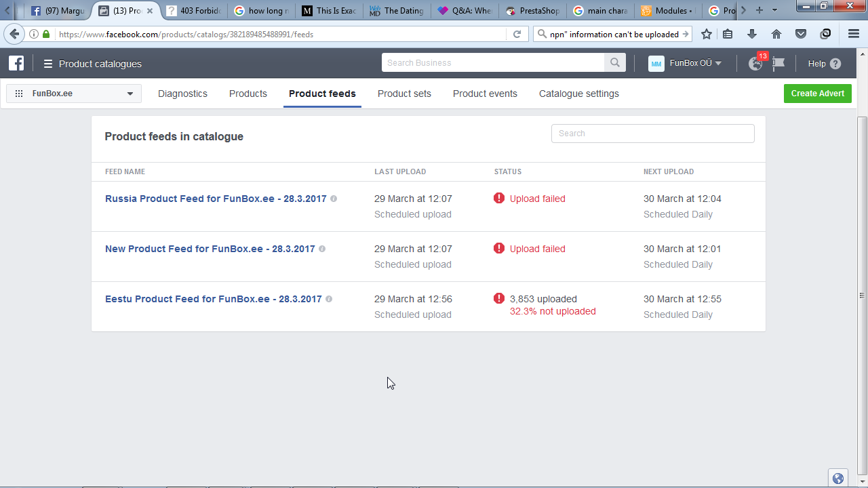The width and height of the screenshot is (868, 488).
Task: Switch to the 403 Forbidden browser tab
Action: [193, 11]
